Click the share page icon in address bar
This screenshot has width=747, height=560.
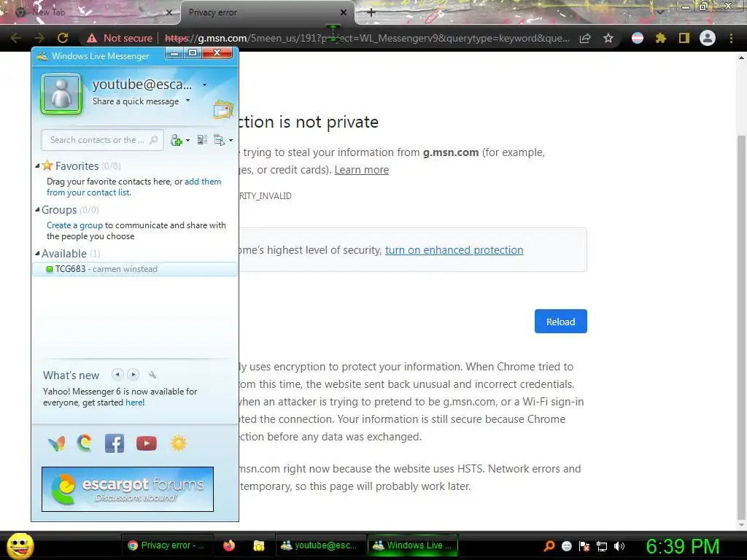click(585, 38)
